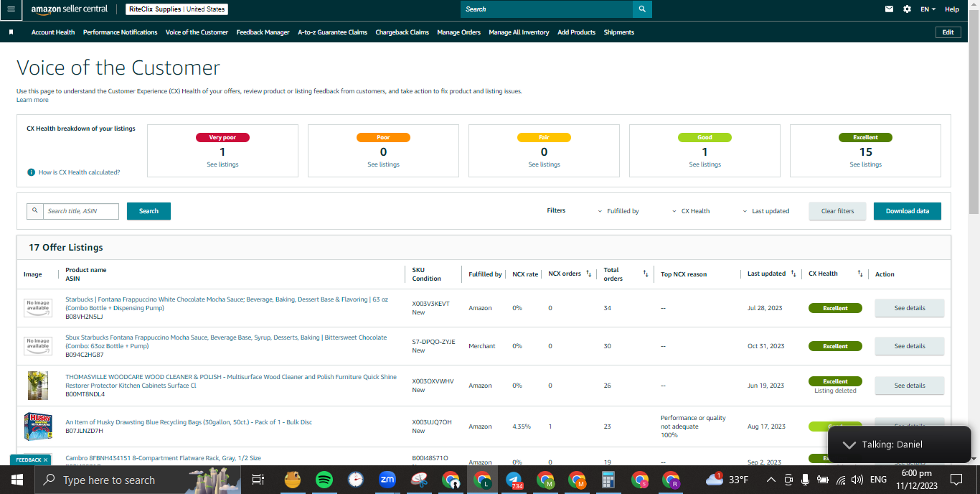Open Manage Orders menu item
This screenshot has width=980, height=494.
458,32
